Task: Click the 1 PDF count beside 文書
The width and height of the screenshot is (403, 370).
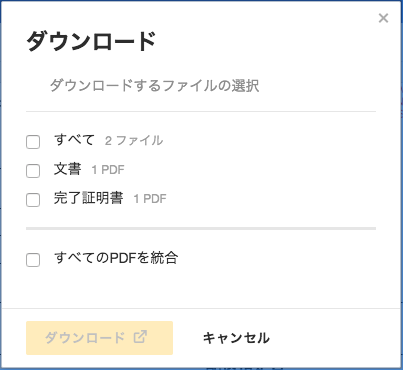Action: point(108,170)
